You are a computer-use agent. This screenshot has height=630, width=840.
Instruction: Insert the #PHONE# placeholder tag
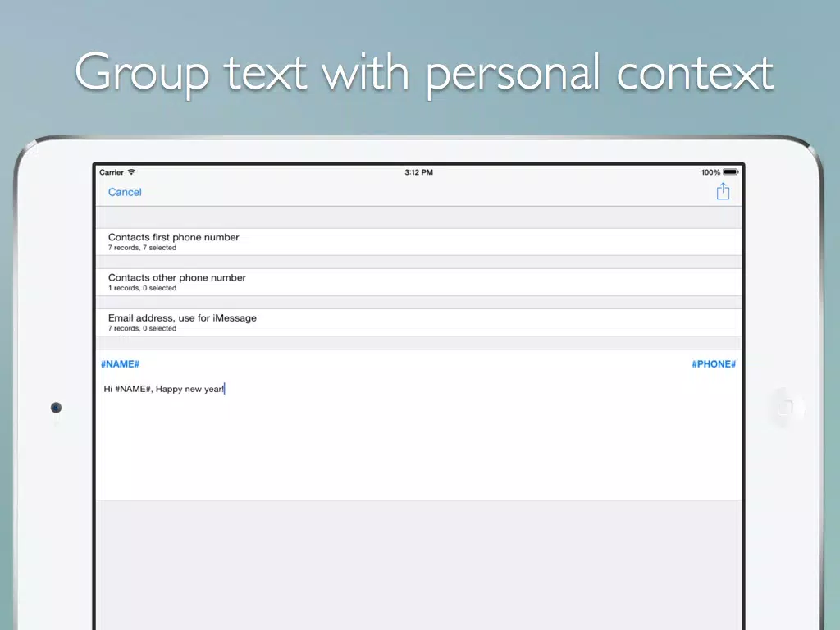pos(714,364)
